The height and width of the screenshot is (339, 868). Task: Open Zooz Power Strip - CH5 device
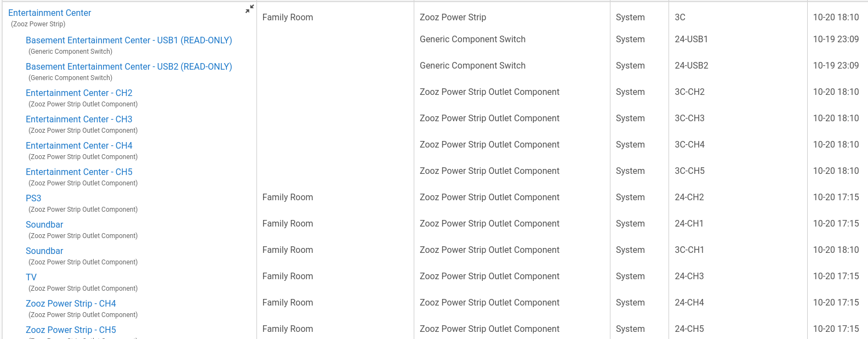71,330
